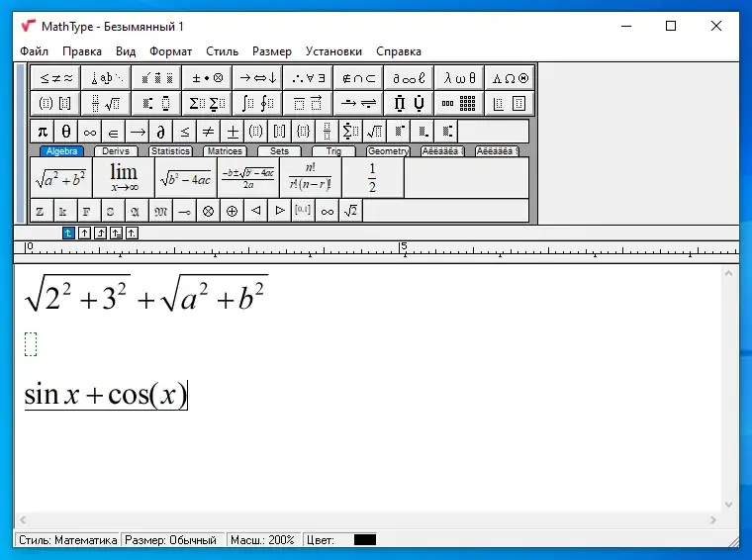752x560 pixels.
Task: Open the products and set theory templates palette
Action: pyautogui.click(x=409, y=103)
